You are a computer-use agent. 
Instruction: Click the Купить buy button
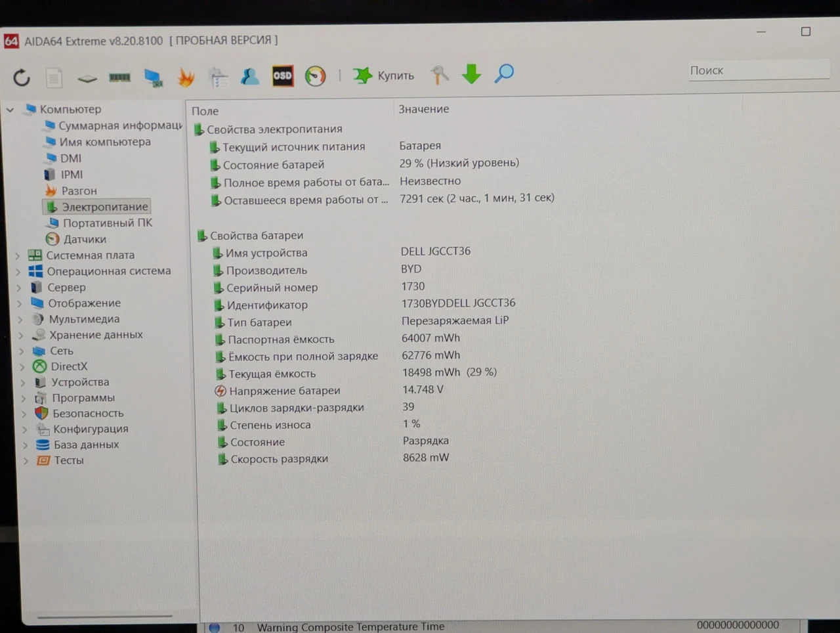[x=384, y=76]
